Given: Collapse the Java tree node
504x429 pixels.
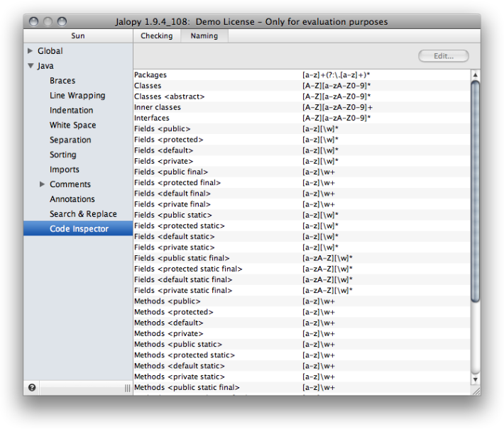Looking at the screenshot, I should pos(31,66).
